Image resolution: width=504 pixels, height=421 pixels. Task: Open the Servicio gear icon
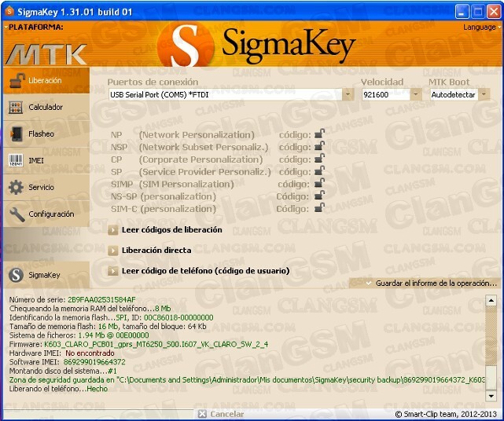(16, 187)
